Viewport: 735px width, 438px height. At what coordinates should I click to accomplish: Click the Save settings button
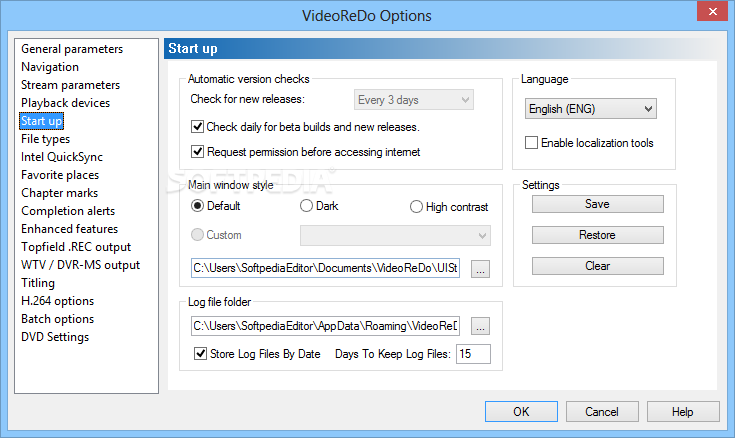pyautogui.click(x=598, y=204)
